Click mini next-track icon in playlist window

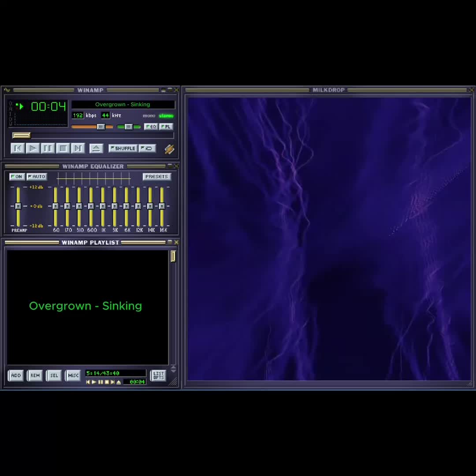click(113, 382)
